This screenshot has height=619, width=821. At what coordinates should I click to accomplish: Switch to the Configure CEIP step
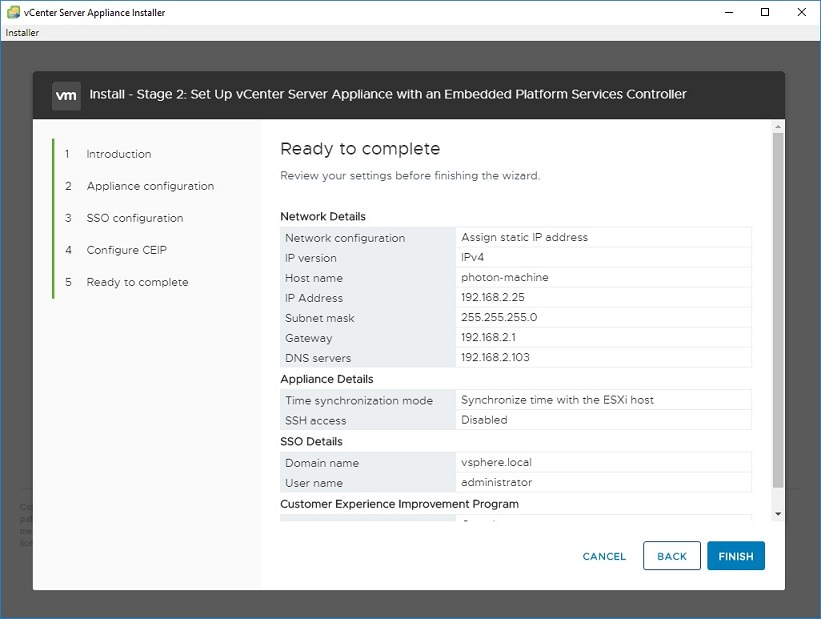pyautogui.click(x=127, y=250)
